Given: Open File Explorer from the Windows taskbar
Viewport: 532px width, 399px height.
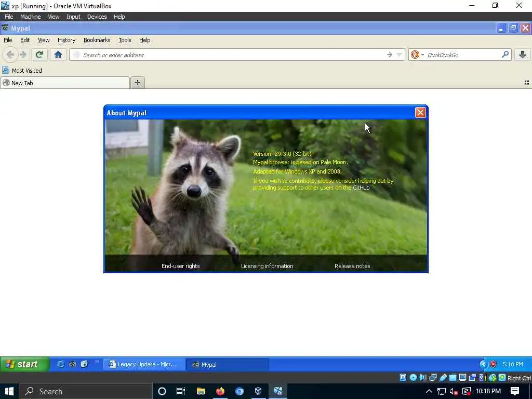Looking at the screenshot, I should pyautogui.click(x=201, y=391).
